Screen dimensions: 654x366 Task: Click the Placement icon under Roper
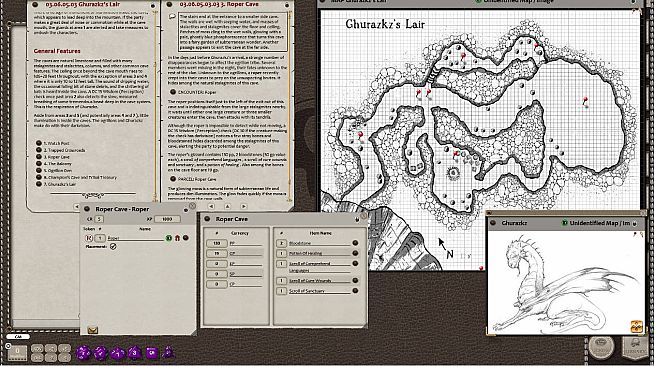(x=113, y=246)
